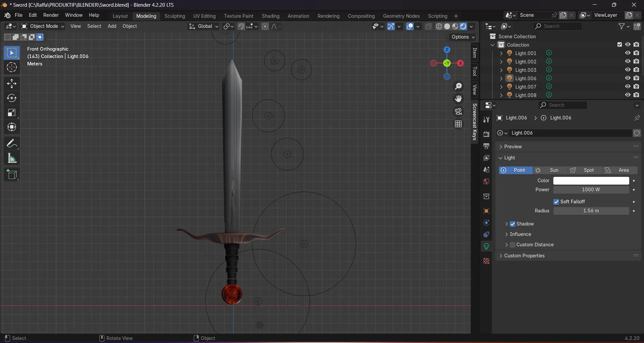Disable Light.007 in renders
This screenshot has width=644, height=343.
pyautogui.click(x=636, y=87)
